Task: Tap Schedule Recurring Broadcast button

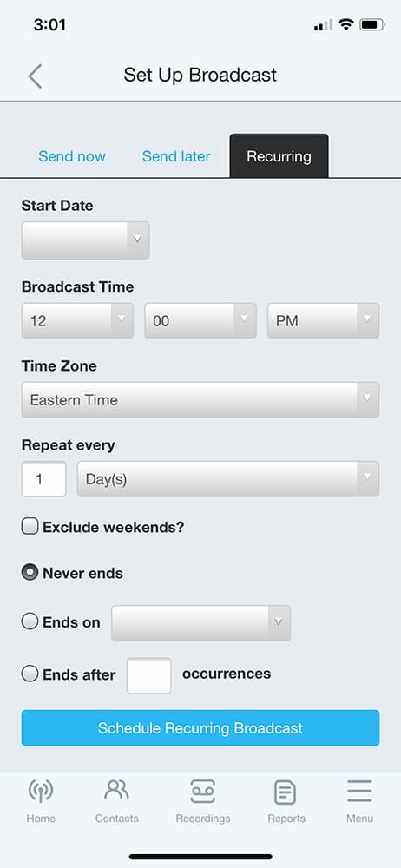Action: click(x=200, y=728)
